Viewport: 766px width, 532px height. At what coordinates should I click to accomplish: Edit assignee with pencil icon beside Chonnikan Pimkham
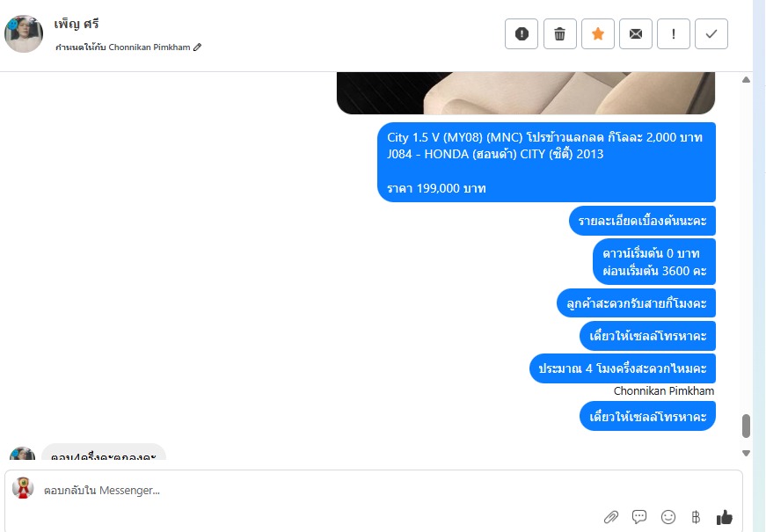[197, 47]
